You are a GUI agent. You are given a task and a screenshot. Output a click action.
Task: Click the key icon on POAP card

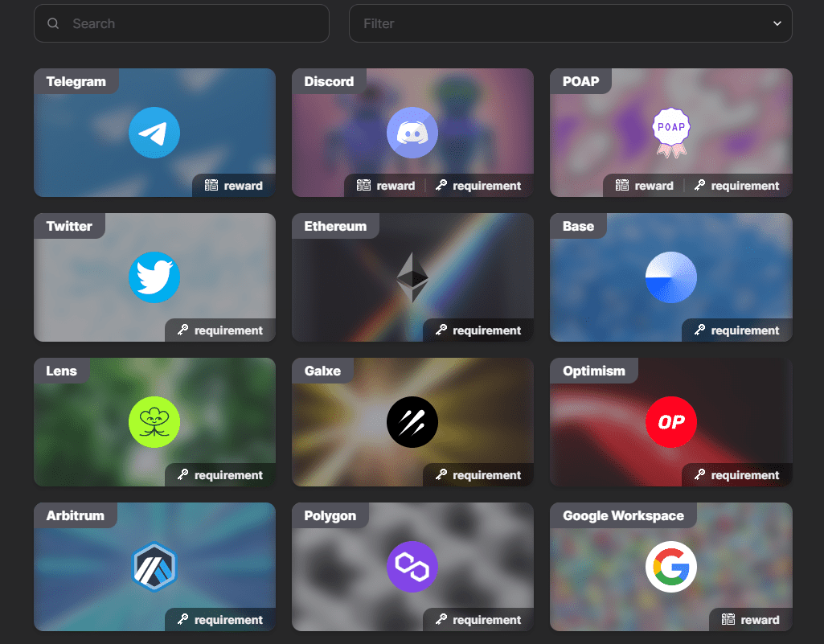point(699,185)
